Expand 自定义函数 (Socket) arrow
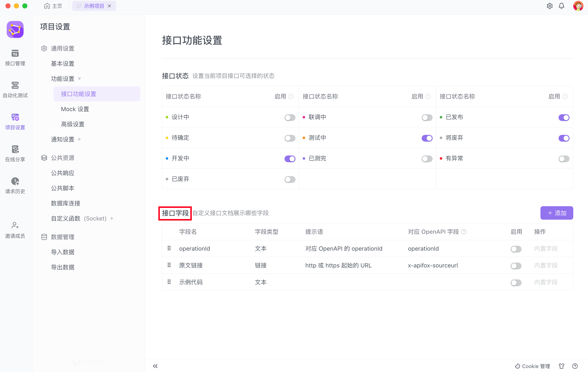The height and width of the screenshot is (372, 588). (112, 218)
